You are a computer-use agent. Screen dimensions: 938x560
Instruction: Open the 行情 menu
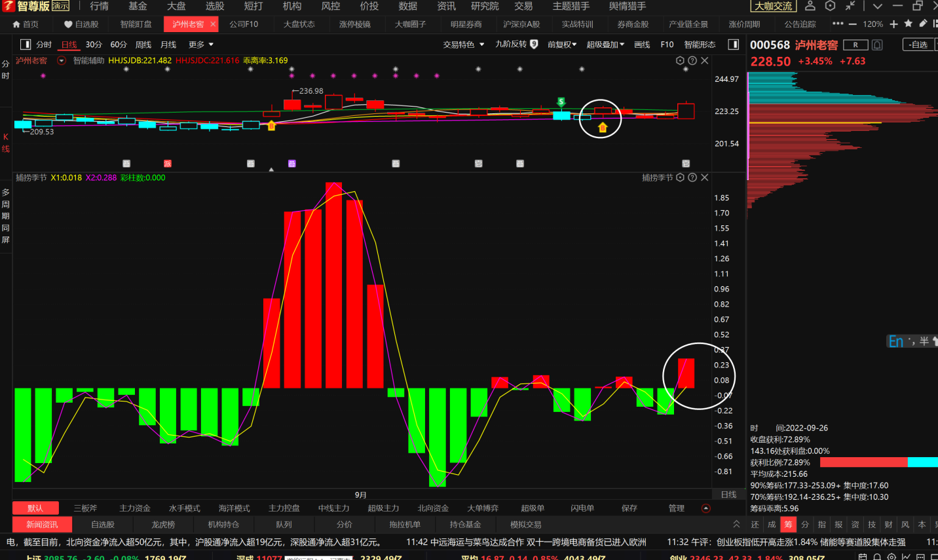(100, 6)
